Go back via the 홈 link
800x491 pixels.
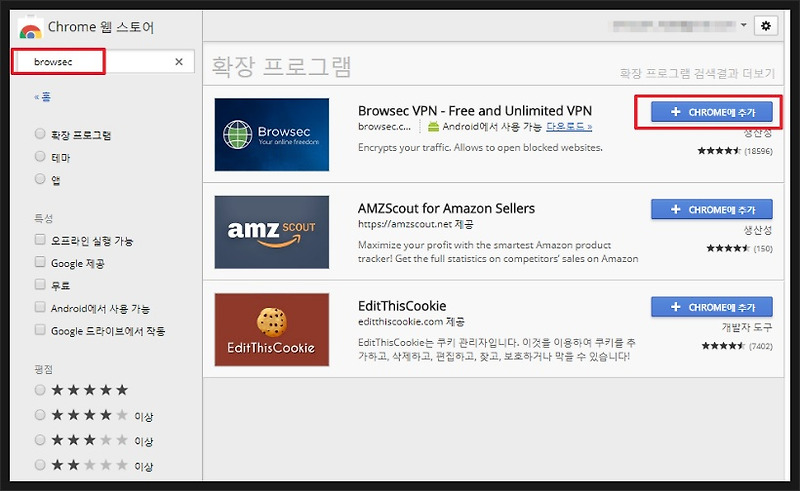click(x=43, y=97)
